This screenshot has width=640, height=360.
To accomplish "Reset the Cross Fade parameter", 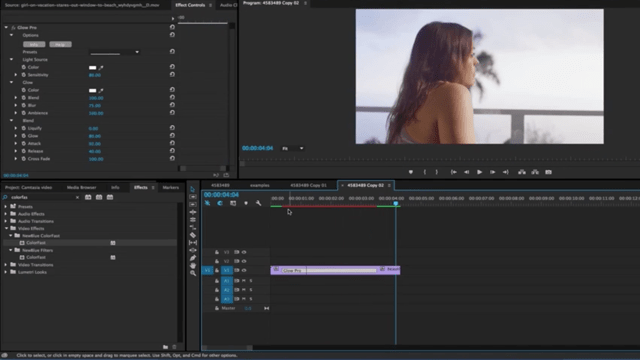I will pyautogui.click(x=172, y=159).
